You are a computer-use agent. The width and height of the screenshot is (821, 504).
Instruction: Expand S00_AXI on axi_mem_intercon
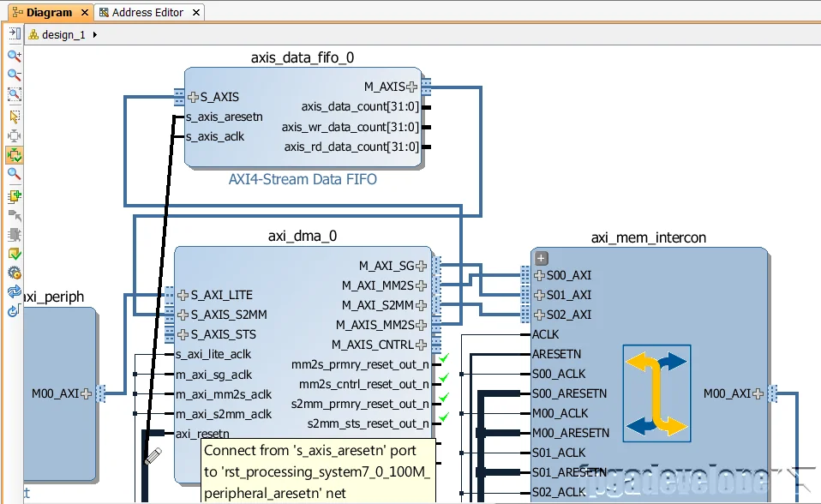point(540,275)
